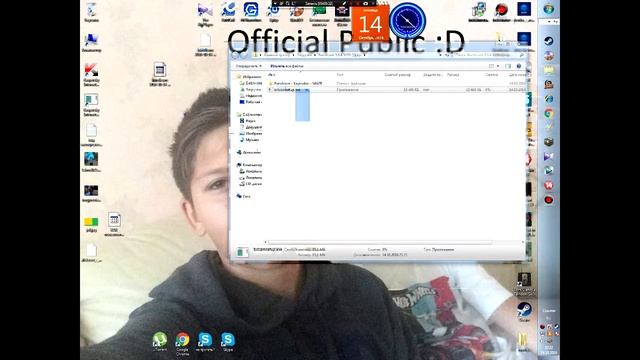Click the camera icon on recording toolbar
Screen dimensions: 640x360
point(365,3)
